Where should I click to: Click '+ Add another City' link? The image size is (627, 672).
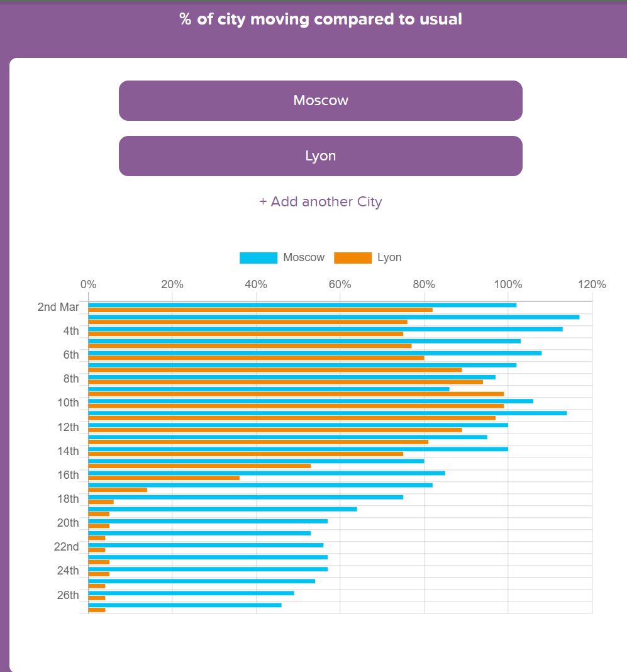320,201
